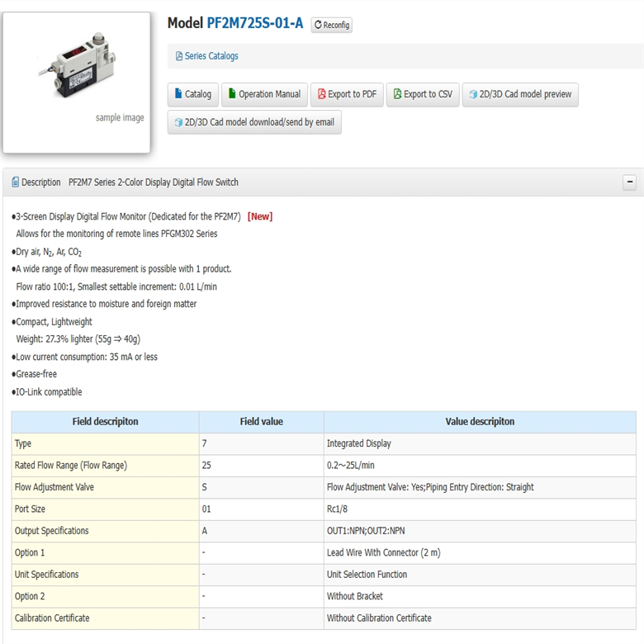Click the Grease-free bullet text
Screen dimensions: 644x644
(35, 374)
